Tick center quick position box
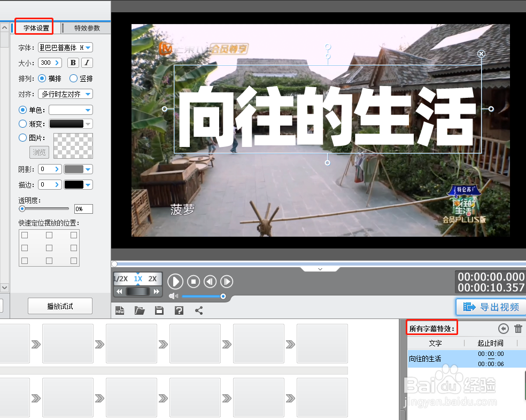Image resolution: width=526 pixels, height=420 pixels. pos(49,248)
